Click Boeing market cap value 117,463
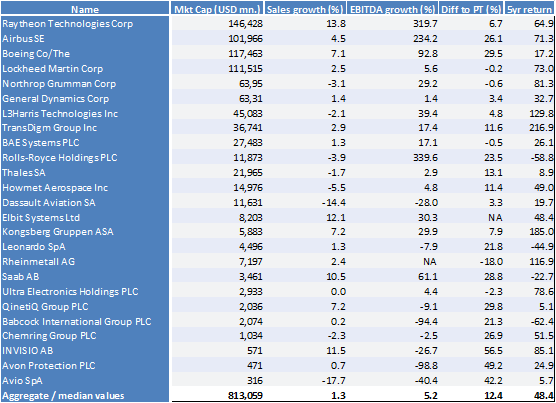The image size is (556, 403). 245,54
